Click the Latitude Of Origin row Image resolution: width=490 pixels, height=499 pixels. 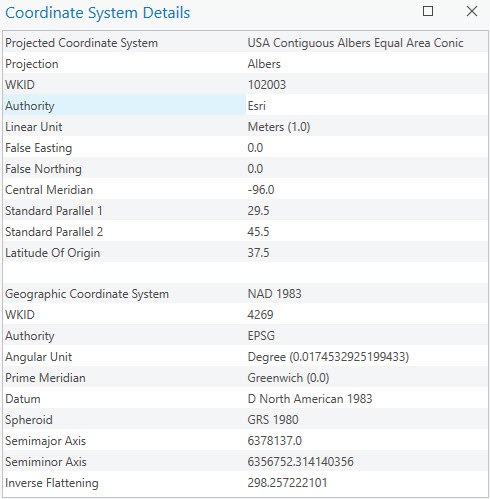(x=245, y=253)
